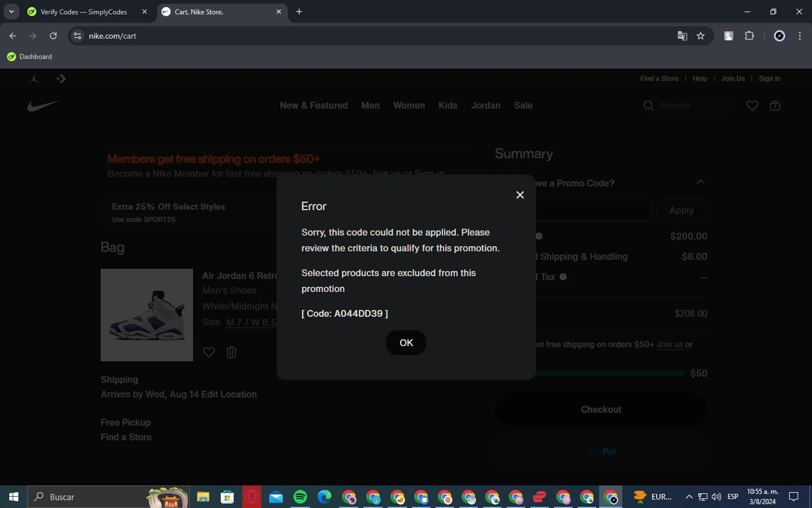
Task: Open the Help link
Action: [699, 79]
